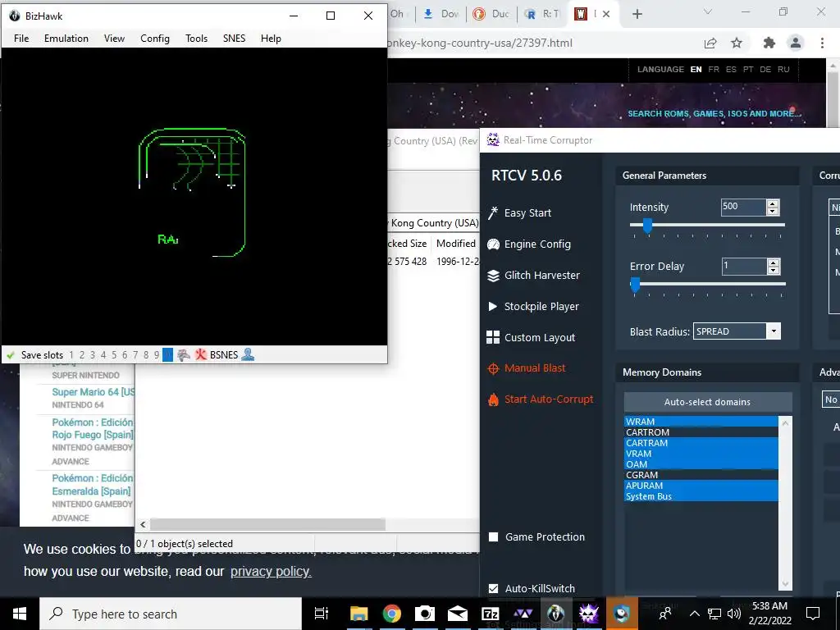
Task: Click the Error Delay slider handle
Action: point(636,285)
